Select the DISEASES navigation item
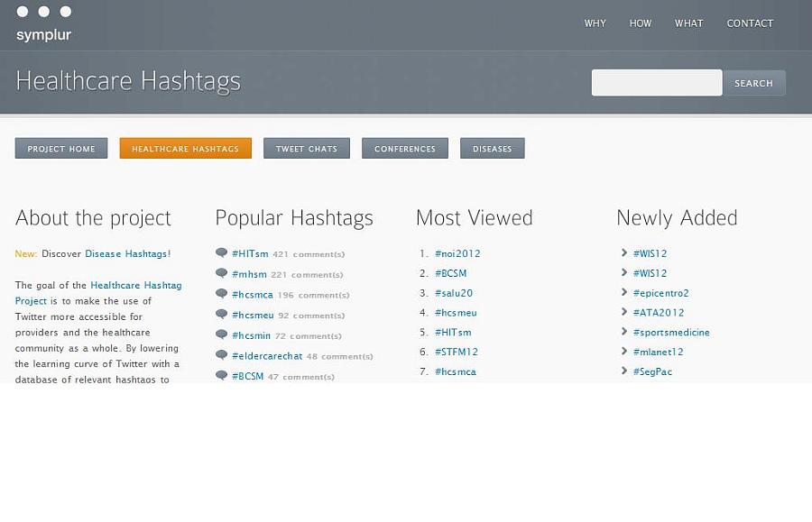The height and width of the screenshot is (522, 812). pyautogui.click(x=492, y=148)
